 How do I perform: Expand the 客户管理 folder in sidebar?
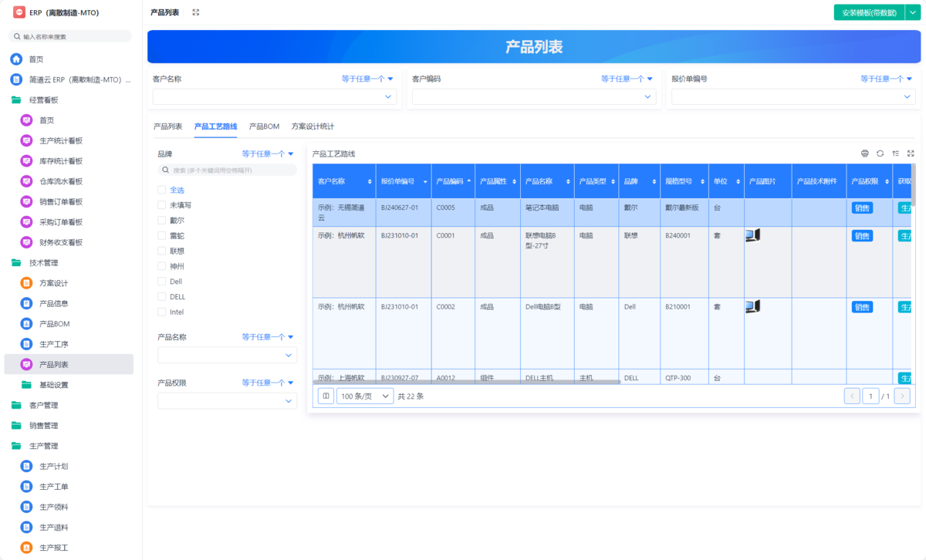[x=43, y=405]
